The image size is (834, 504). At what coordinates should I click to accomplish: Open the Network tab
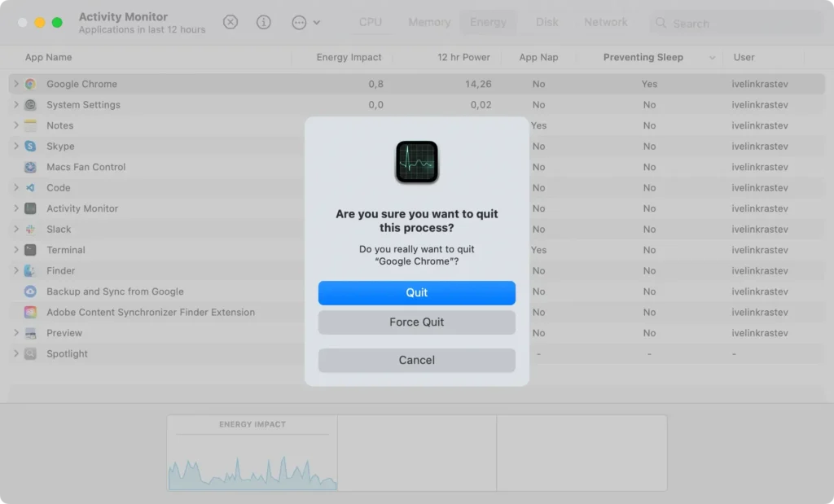click(605, 22)
